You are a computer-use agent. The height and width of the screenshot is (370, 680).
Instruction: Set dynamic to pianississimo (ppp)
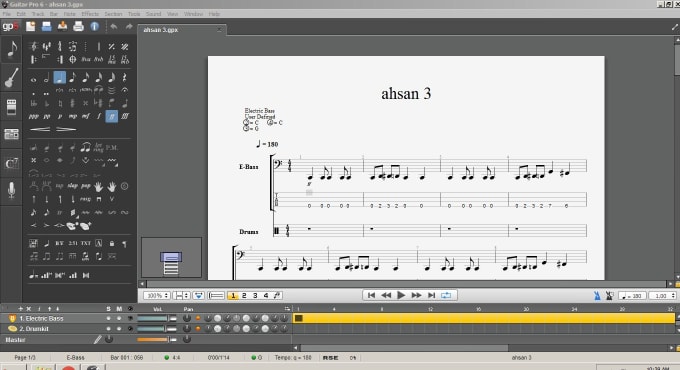pyautogui.click(x=33, y=116)
